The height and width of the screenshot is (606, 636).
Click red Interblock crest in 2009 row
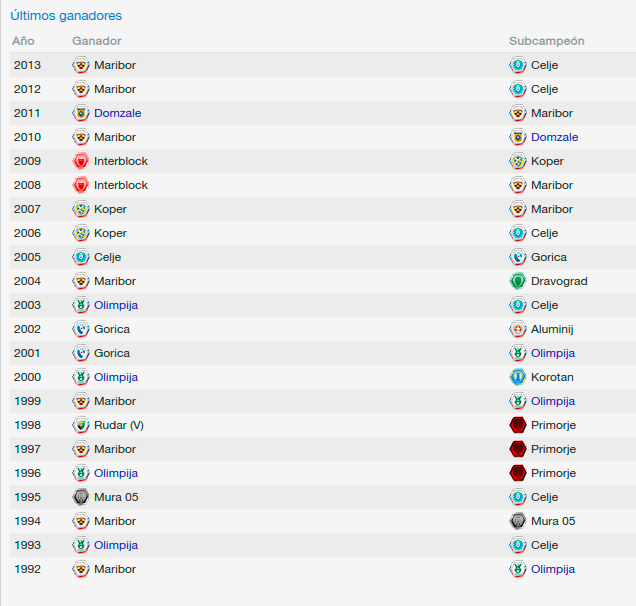[x=81, y=161]
